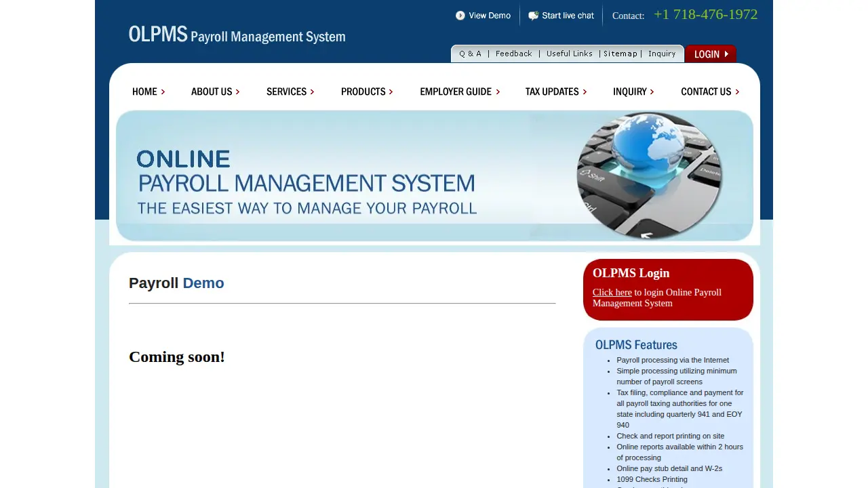Open the ABOUT US menu

click(x=215, y=91)
